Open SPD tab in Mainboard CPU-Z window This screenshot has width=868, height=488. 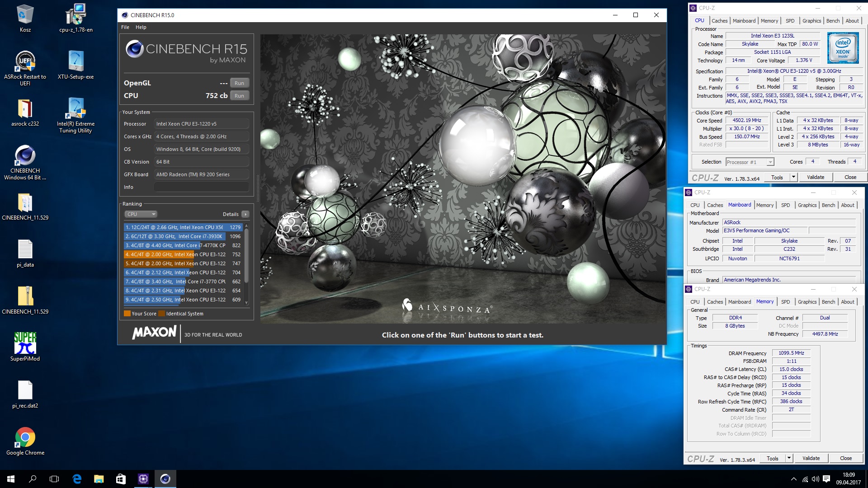click(x=785, y=205)
